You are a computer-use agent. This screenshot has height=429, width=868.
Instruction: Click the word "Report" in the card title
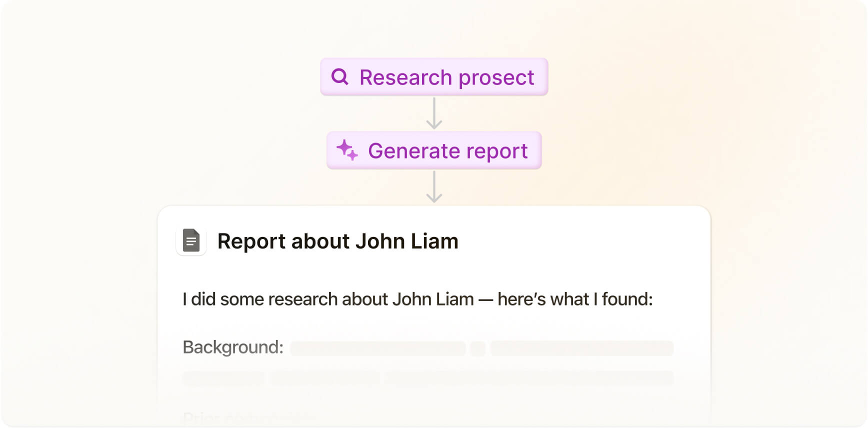pos(251,241)
